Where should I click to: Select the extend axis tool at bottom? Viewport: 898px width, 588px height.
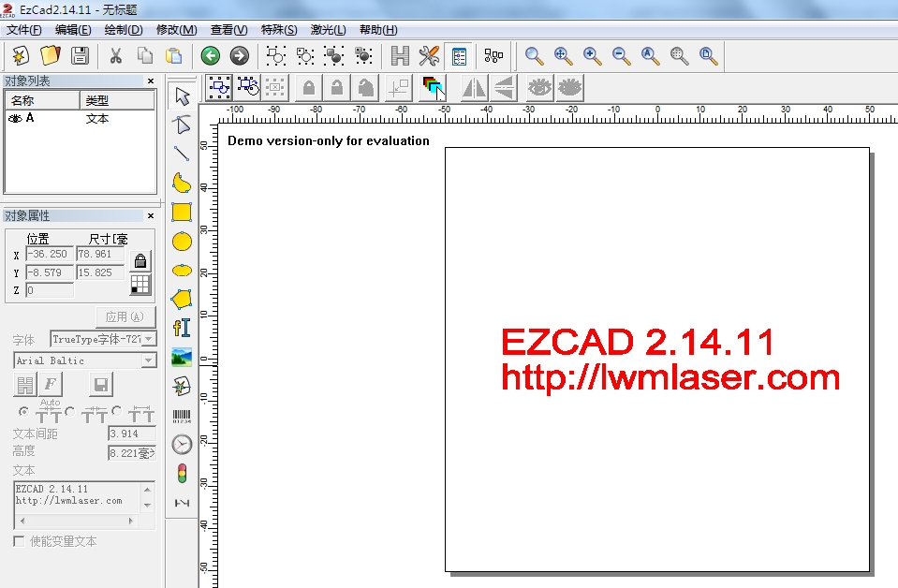click(x=182, y=503)
